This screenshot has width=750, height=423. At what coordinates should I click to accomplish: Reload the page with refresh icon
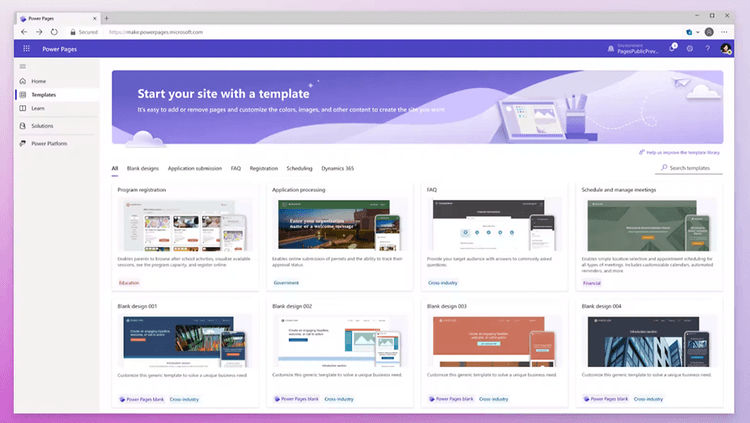pos(54,32)
